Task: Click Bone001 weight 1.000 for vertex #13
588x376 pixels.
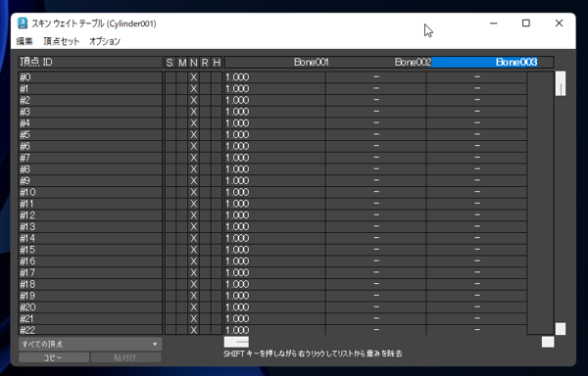Action: (x=274, y=226)
